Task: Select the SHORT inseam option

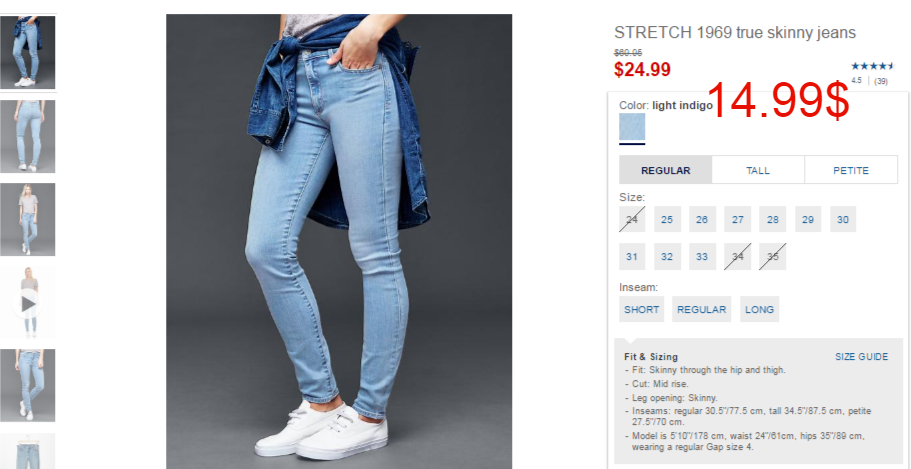Action: pyautogui.click(x=641, y=309)
